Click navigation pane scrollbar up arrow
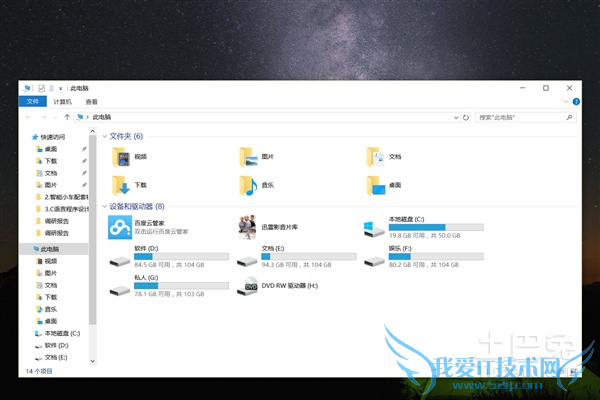The height and width of the screenshot is (400, 600). 92,131
